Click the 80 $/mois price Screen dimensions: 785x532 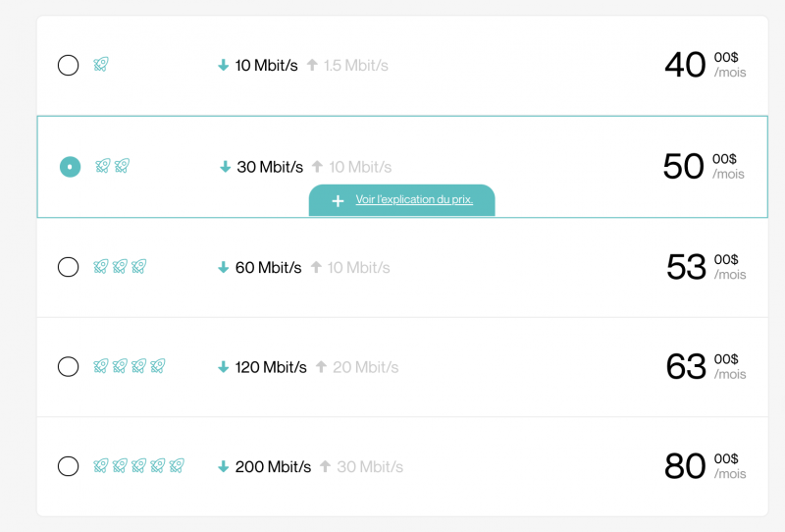(x=705, y=466)
